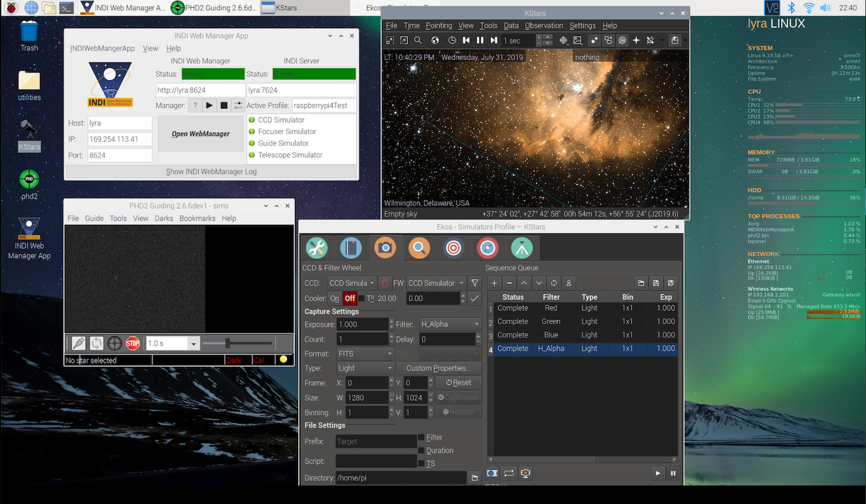Click KStars zoom magnifier toolbar icon
The height and width of the screenshot is (504, 866).
tap(418, 41)
